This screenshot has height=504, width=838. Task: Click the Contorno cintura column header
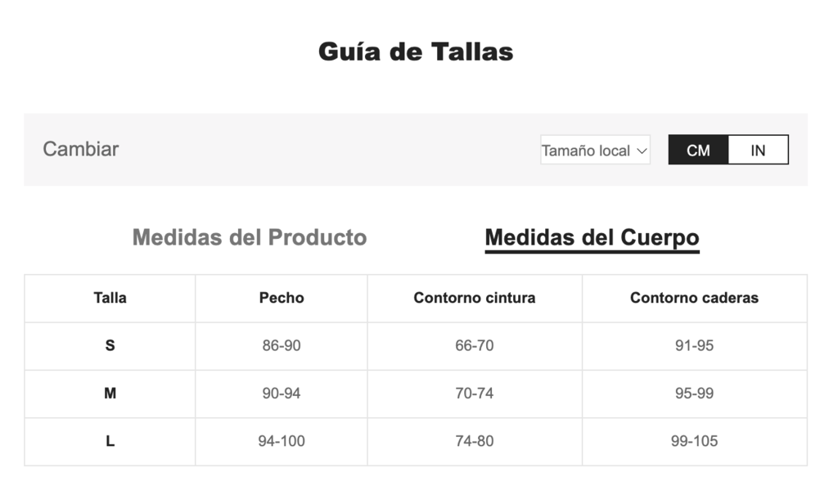[x=475, y=298]
